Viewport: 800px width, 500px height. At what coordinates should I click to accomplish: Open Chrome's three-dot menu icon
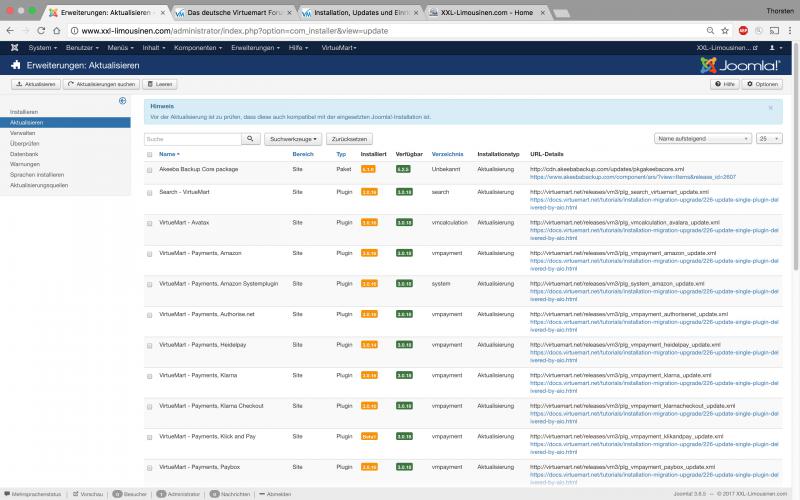789,30
